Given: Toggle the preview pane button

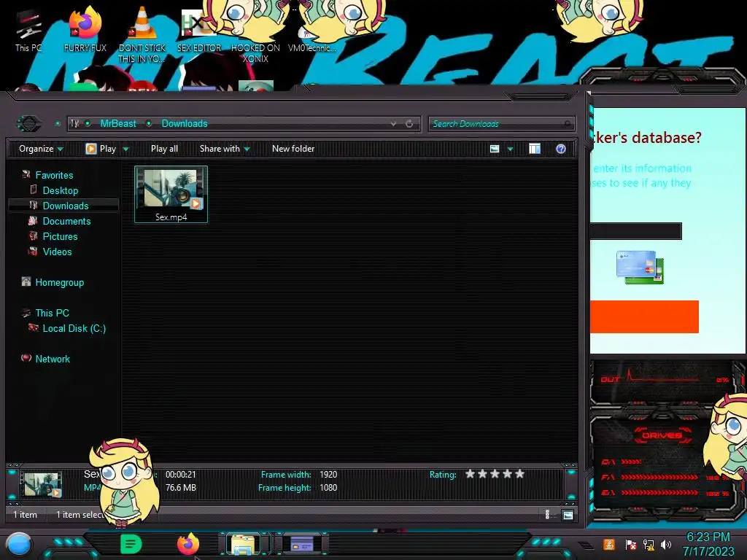Looking at the screenshot, I should click(535, 149).
